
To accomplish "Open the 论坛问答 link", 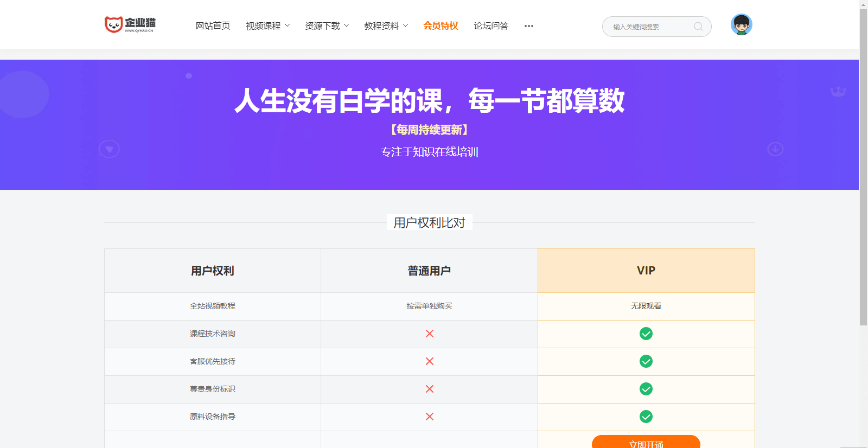I will (x=491, y=26).
